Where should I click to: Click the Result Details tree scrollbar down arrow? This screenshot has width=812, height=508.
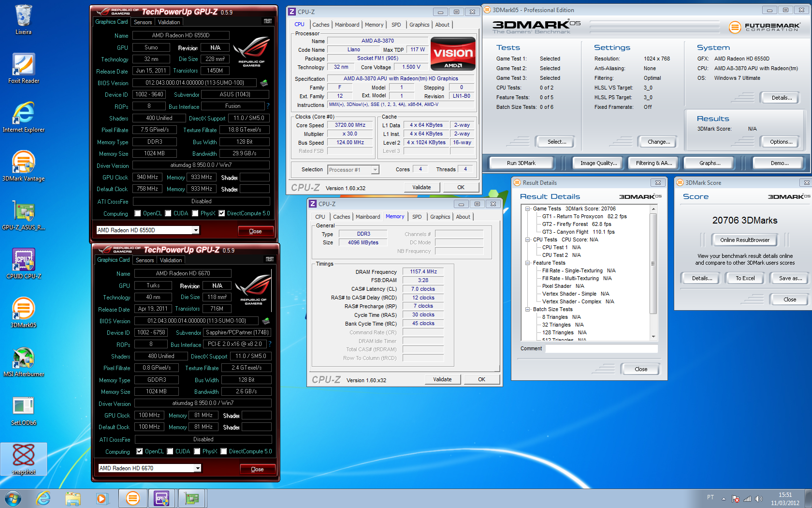pos(653,336)
